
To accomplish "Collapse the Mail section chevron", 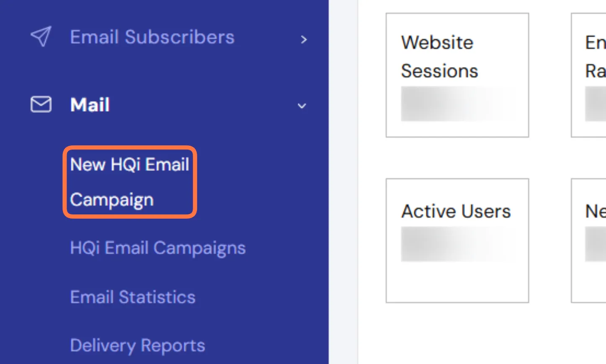I will click(x=302, y=106).
